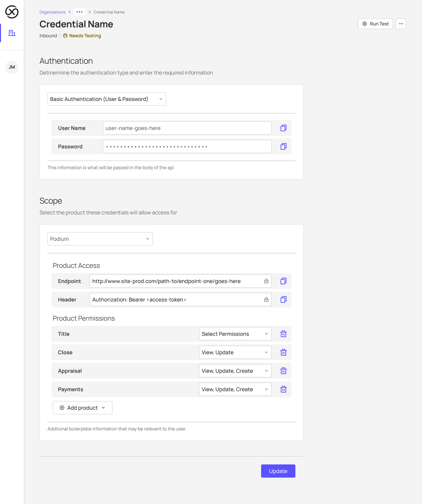Open the permissions dropdown for Appraisal
422x504 pixels.
pyautogui.click(x=235, y=371)
